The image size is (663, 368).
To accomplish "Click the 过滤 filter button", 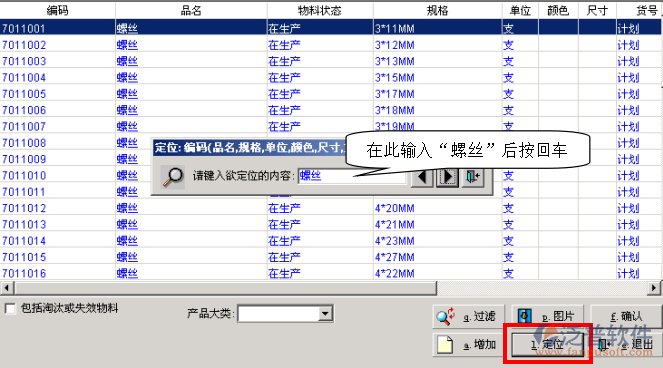I will pyautogui.click(x=468, y=316).
